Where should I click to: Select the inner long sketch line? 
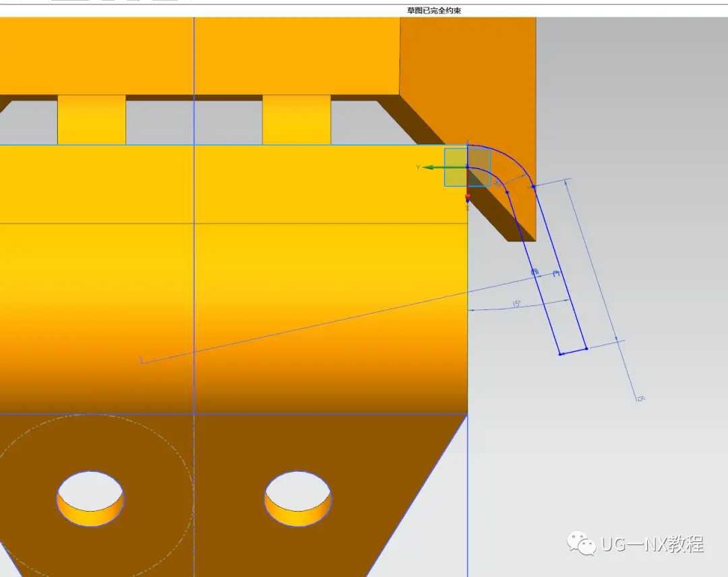[x=534, y=273]
